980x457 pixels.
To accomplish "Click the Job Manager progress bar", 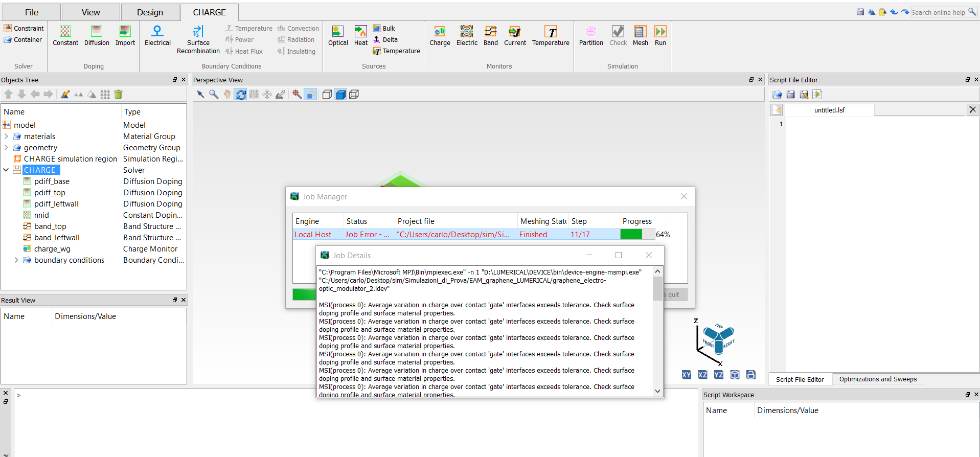I will [637, 234].
